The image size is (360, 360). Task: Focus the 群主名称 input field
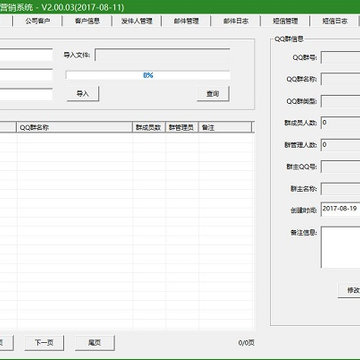click(340, 189)
